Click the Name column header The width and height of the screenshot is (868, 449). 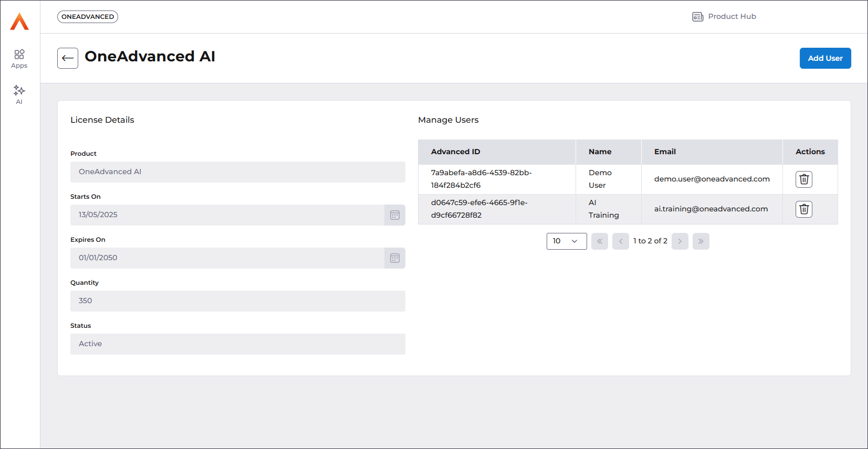[x=609, y=152]
